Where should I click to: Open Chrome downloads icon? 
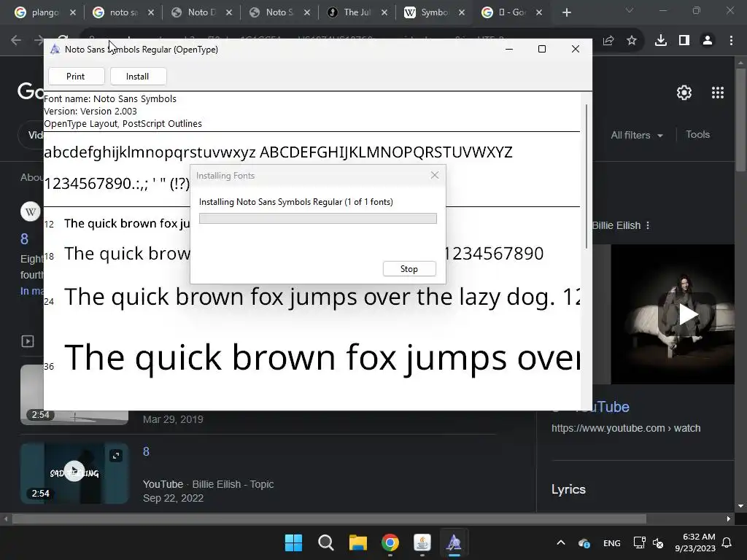661,41
